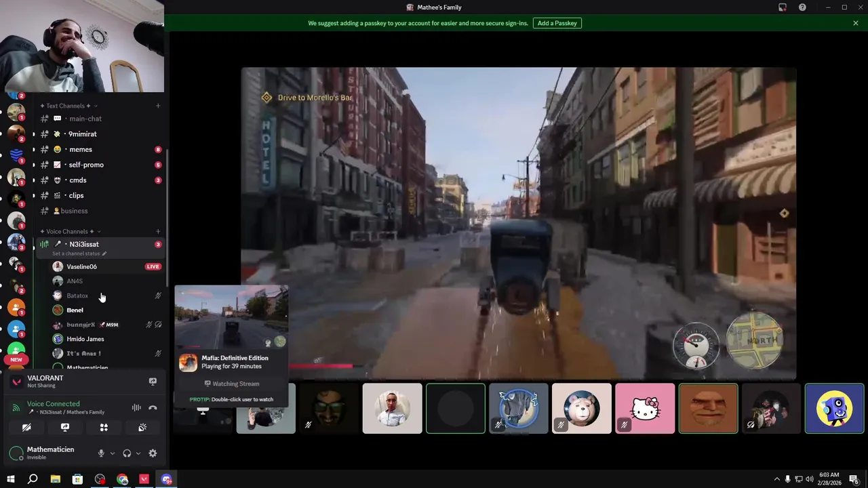Disconnect from voice with hang-up icon

pyautogui.click(x=153, y=408)
